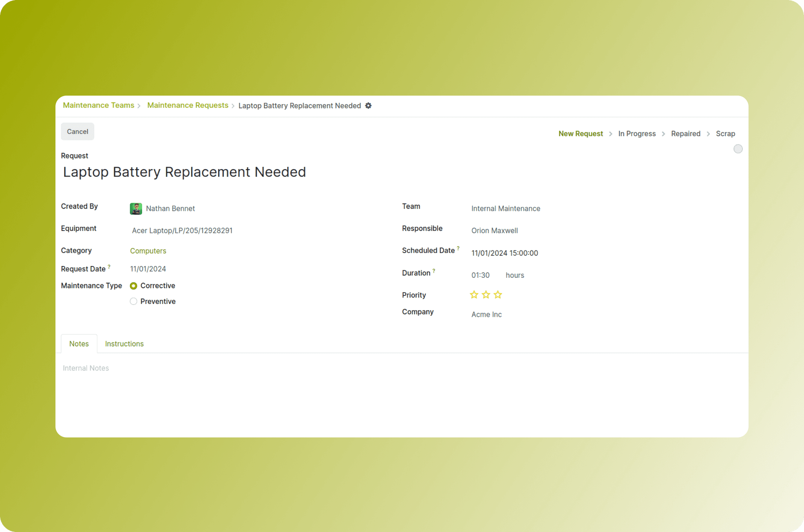Switch to the Instructions tab
804x532 pixels.
click(124, 344)
